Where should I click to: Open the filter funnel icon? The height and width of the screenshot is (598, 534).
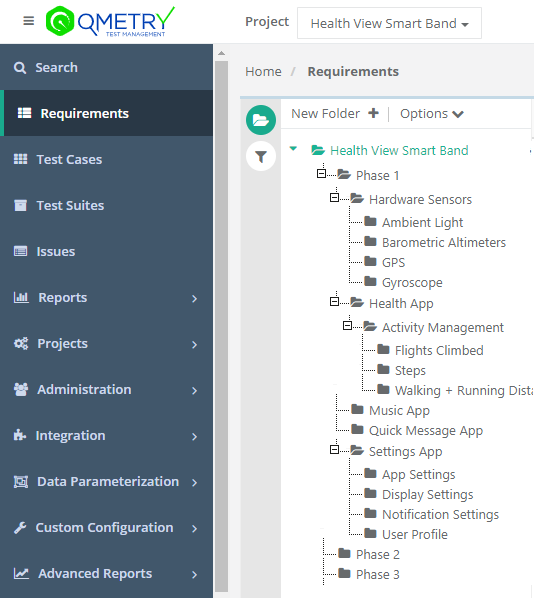(x=261, y=156)
